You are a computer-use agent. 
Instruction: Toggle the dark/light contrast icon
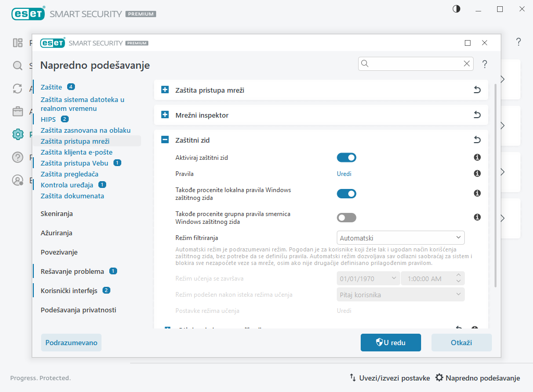pyautogui.click(x=456, y=9)
